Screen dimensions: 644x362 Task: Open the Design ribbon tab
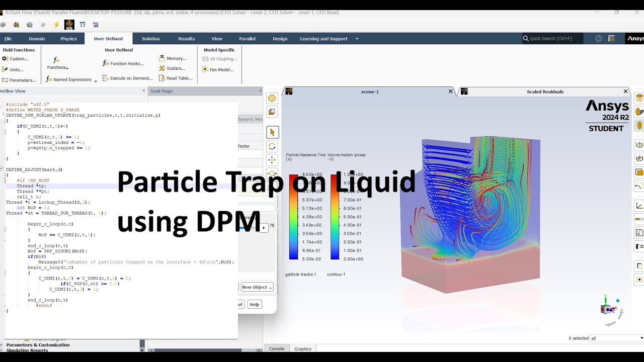click(280, 39)
